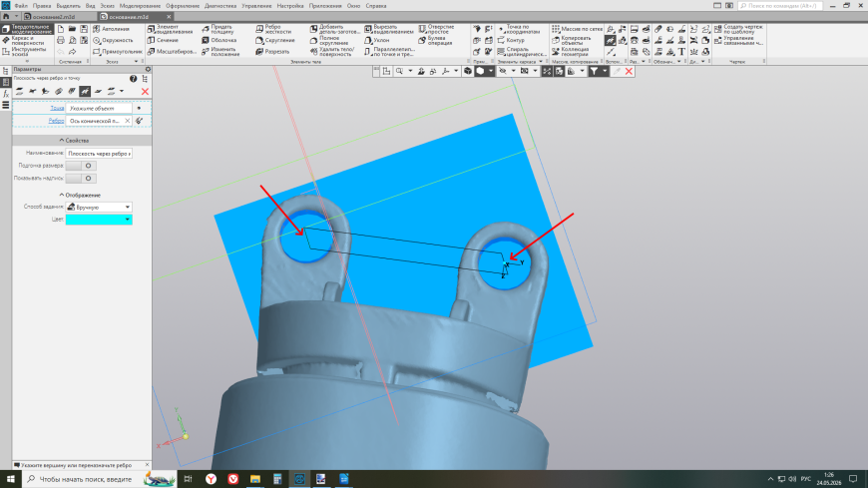Toggle the Показывать надпись switch

click(81, 179)
